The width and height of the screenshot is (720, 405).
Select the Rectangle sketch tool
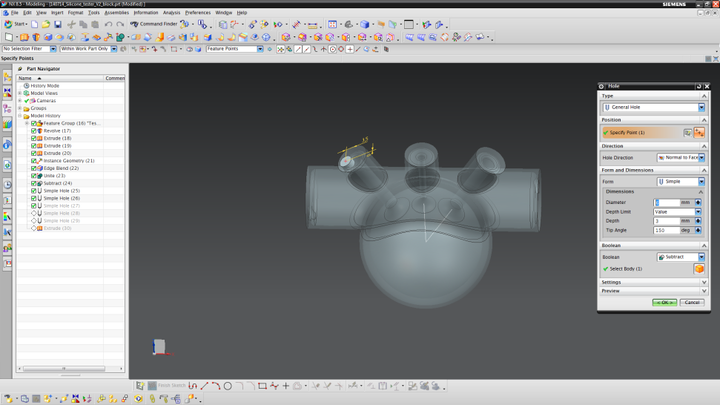tap(262, 386)
